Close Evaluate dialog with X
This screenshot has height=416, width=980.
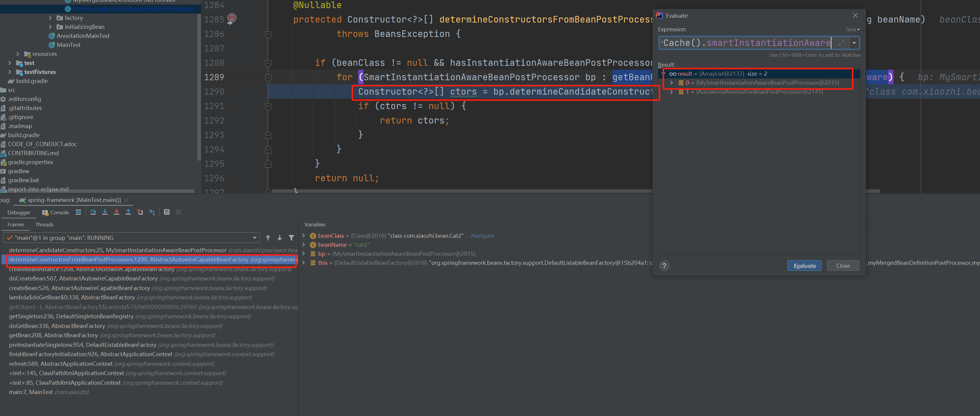tap(855, 15)
